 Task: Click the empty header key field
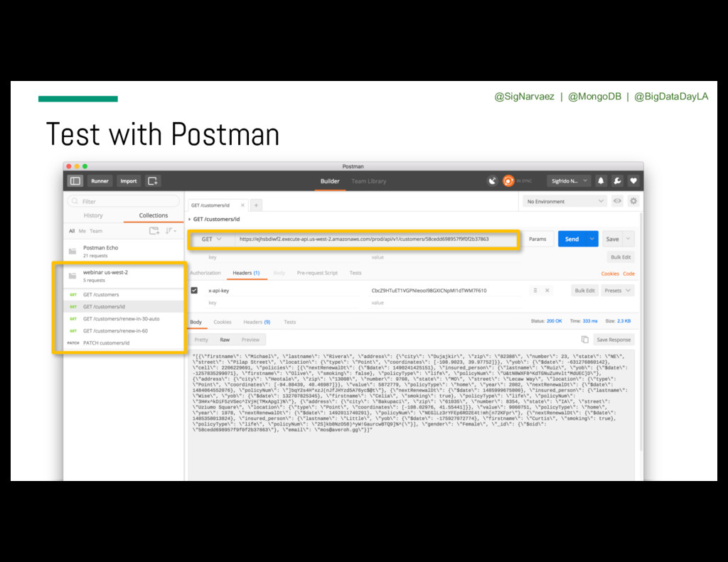(282, 303)
